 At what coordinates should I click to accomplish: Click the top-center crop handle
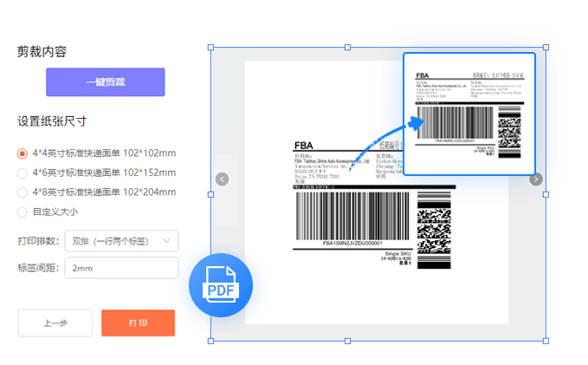347,48
